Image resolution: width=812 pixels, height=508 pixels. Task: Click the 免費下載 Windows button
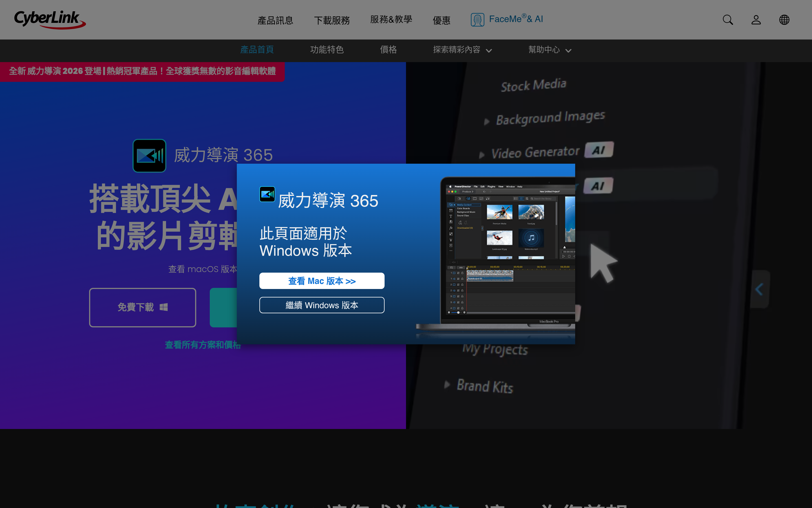tap(143, 307)
